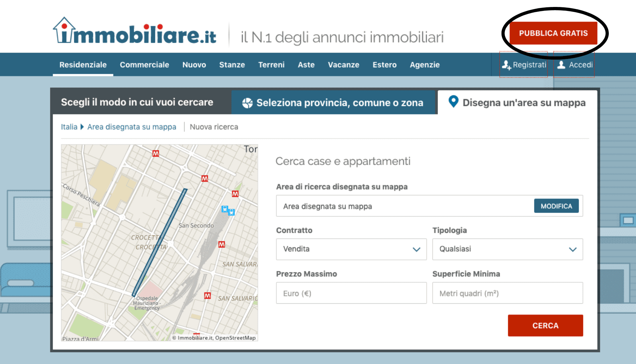Viewport: 636px width, 364px height.
Task: Click the Immobiliare.it house logo
Action: point(134,31)
